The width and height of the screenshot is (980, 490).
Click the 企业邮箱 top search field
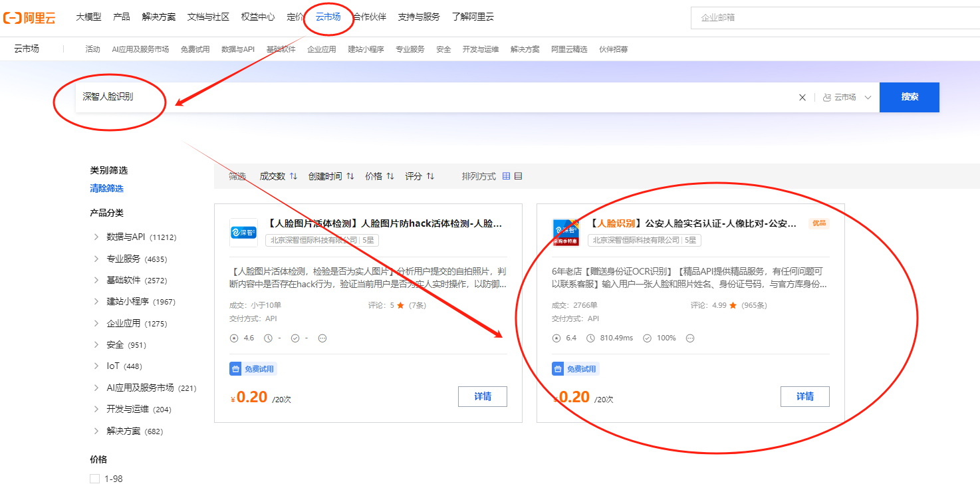click(835, 17)
